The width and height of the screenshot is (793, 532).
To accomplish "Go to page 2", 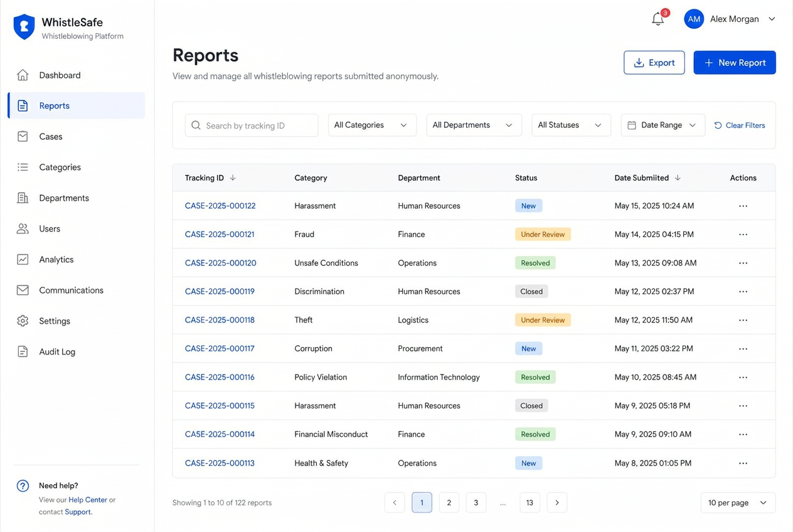I will pyautogui.click(x=449, y=503).
